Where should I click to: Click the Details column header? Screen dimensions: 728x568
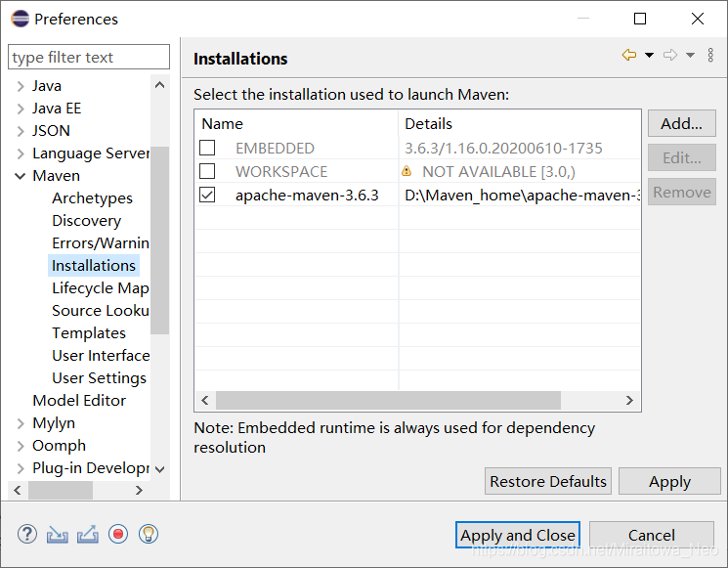tap(519, 123)
